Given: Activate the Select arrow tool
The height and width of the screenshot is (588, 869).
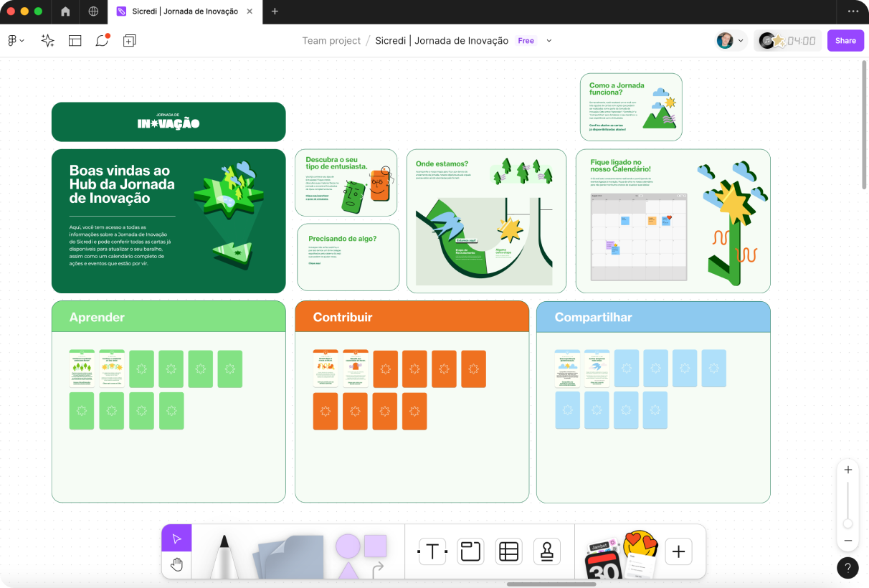Looking at the screenshot, I should tap(176, 539).
